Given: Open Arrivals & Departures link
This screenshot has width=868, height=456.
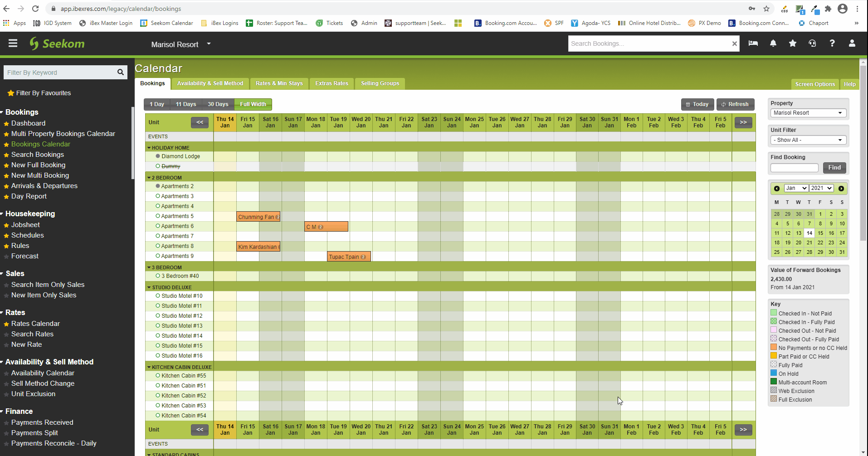Looking at the screenshot, I should point(44,186).
